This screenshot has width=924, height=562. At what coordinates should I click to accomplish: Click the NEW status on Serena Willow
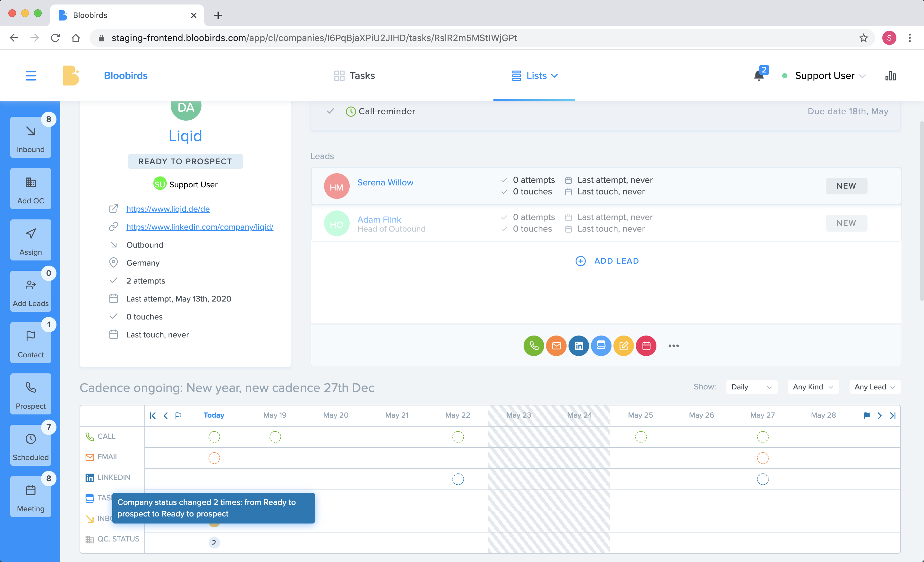[846, 186]
